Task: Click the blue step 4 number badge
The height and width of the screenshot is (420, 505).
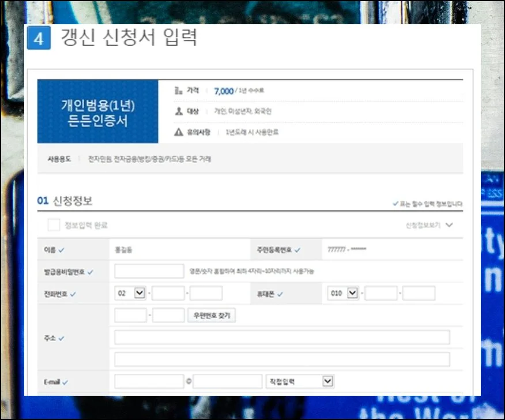Action: [39, 39]
